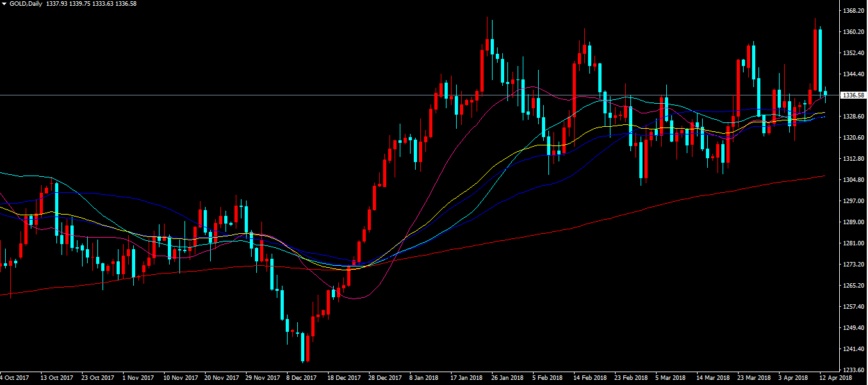
Task: Select the 20 Nov 2017 date label
Action: pos(221,378)
